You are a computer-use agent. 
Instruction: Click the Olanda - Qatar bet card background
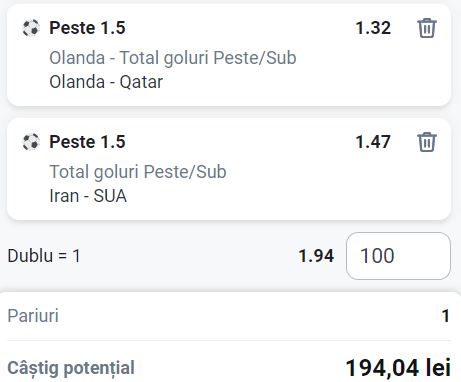(229, 55)
